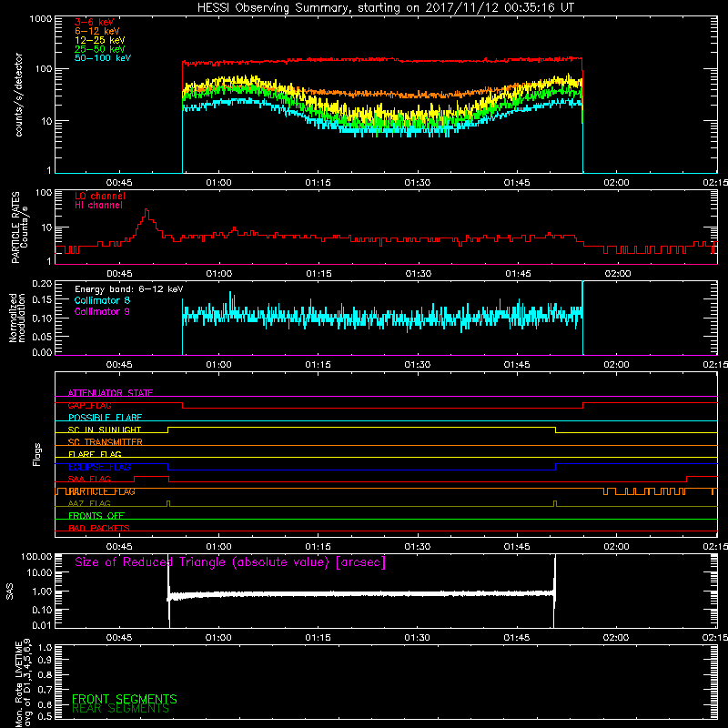The height and width of the screenshot is (728, 728).
Task: Click the 100.00 tick on the SAS axis
Action: (x=36, y=556)
